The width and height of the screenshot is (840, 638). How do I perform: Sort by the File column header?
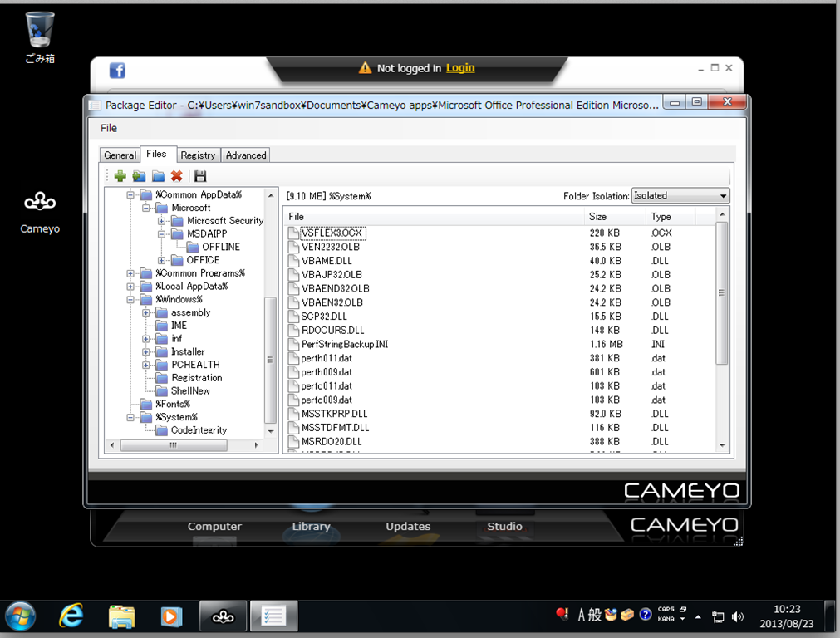pos(434,217)
